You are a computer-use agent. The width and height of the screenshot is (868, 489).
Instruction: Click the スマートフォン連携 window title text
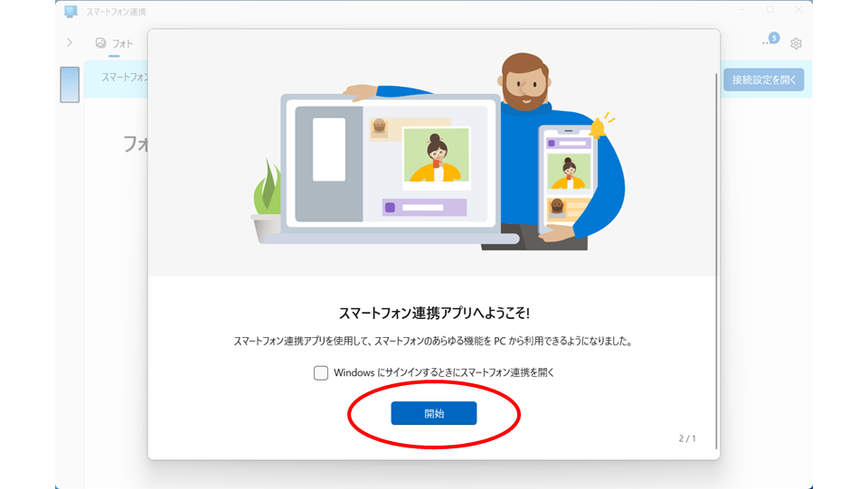[116, 12]
